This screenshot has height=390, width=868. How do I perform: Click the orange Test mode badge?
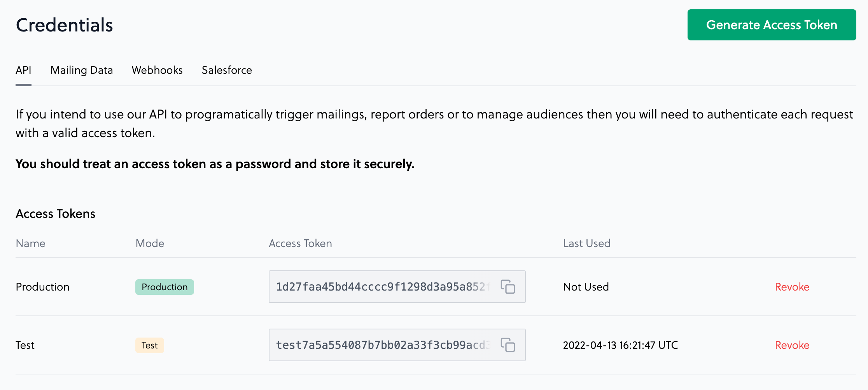coord(149,345)
